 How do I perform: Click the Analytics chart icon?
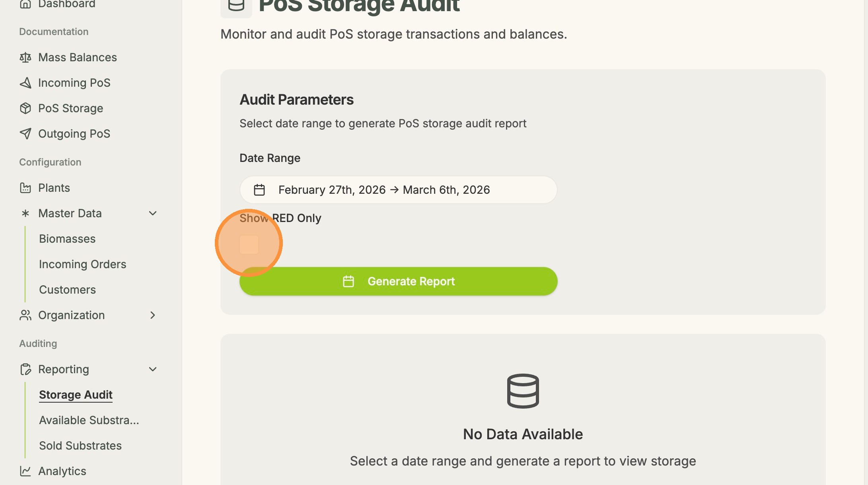25,471
